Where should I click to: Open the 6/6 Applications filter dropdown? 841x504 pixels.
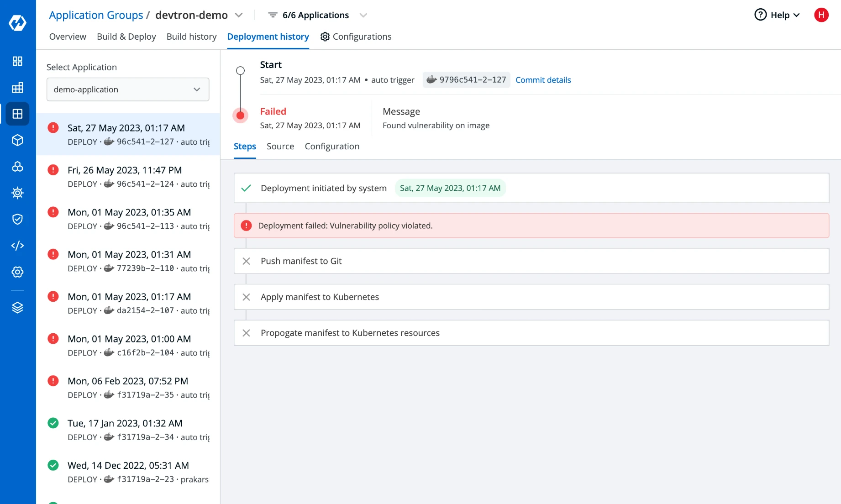pyautogui.click(x=363, y=15)
